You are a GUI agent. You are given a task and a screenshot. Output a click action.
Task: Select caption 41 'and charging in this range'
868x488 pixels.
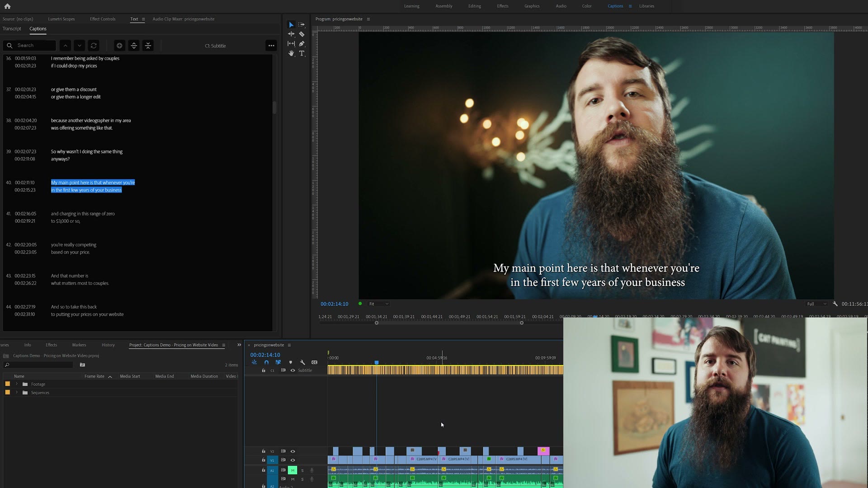click(83, 217)
